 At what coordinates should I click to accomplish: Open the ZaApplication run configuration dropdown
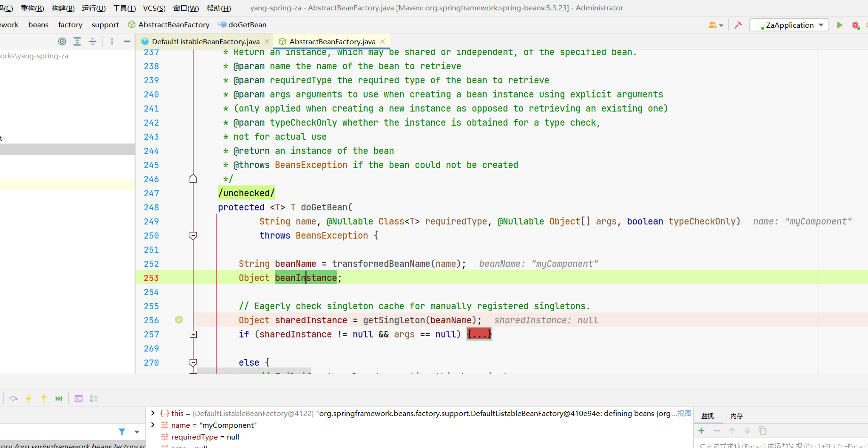coord(789,25)
